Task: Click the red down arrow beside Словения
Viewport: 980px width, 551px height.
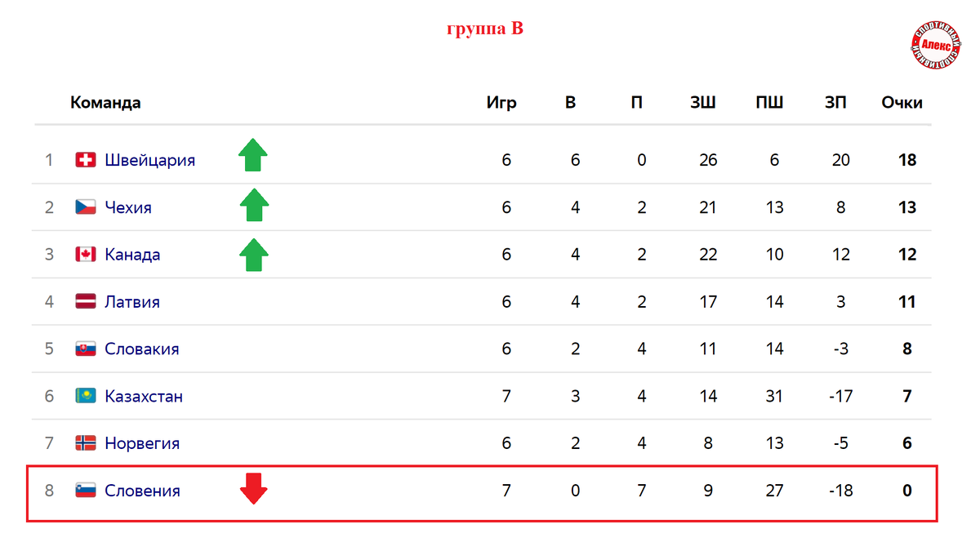Action: [253, 488]
